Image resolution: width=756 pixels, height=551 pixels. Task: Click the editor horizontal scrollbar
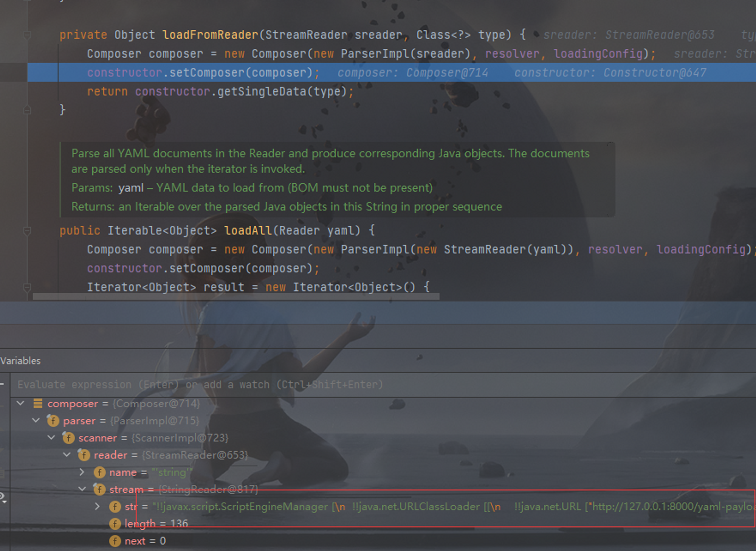[x=236, y=297]
